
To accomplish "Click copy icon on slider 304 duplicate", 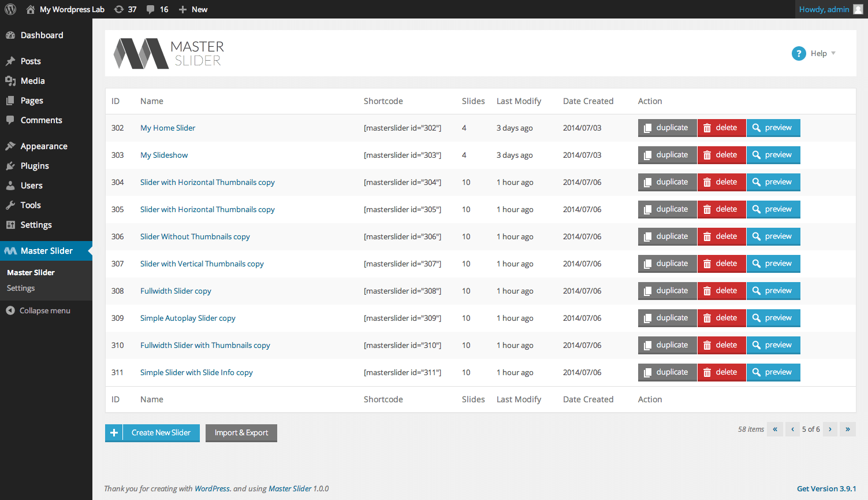I will point(647,182).
